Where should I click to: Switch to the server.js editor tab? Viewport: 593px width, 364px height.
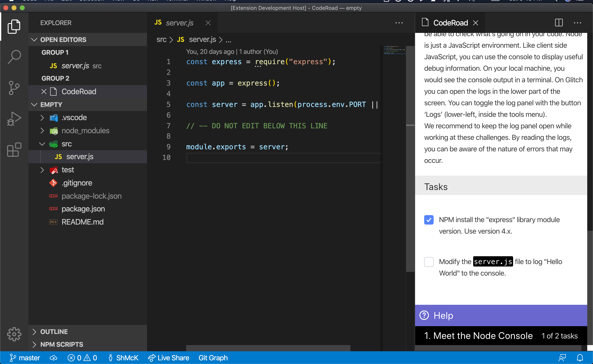(179, 23)
